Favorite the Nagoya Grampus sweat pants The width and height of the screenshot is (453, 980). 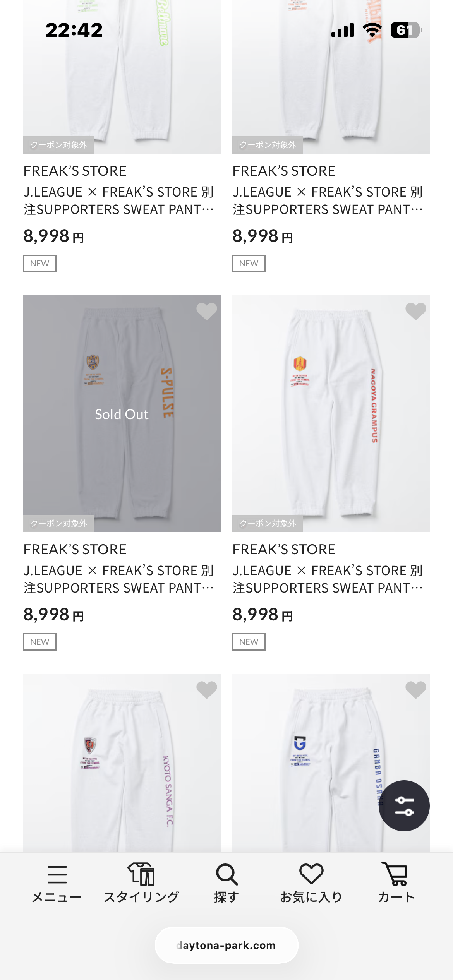(415, 311)
